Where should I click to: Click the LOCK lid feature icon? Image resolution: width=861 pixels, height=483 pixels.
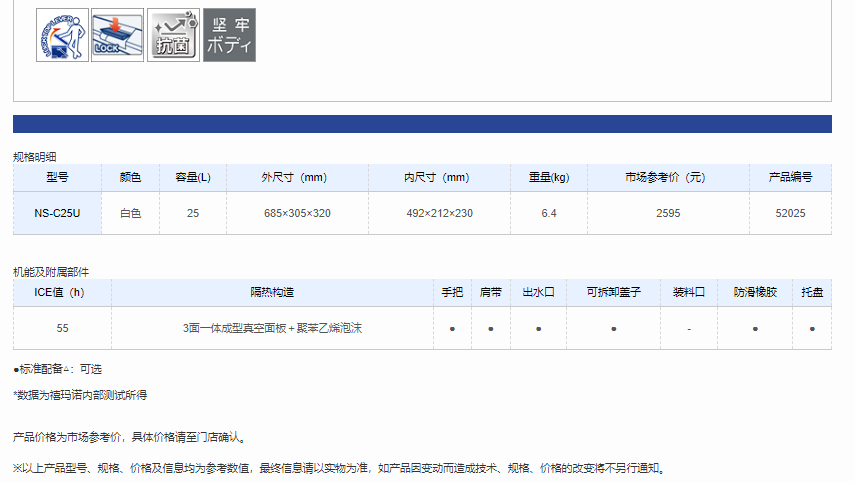pyautogui.click(x=118, y=35)
